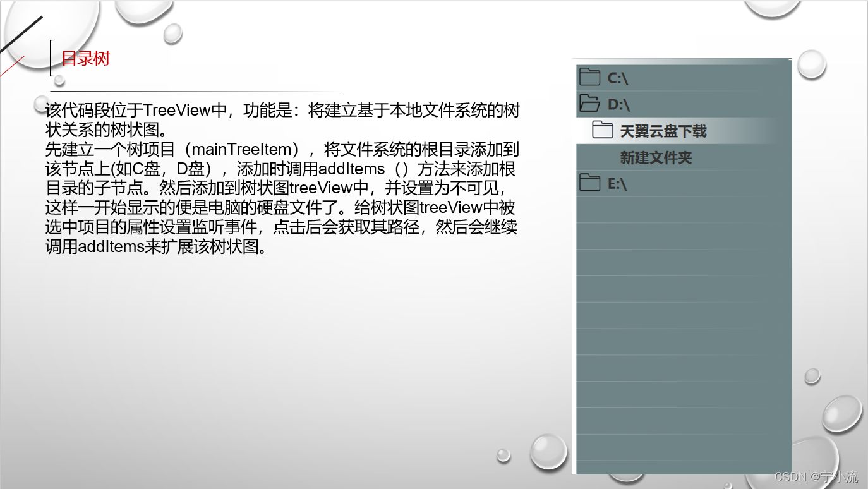868x489 pixels.
Task: Select the D:\ drive label
Action: point(618,105)
